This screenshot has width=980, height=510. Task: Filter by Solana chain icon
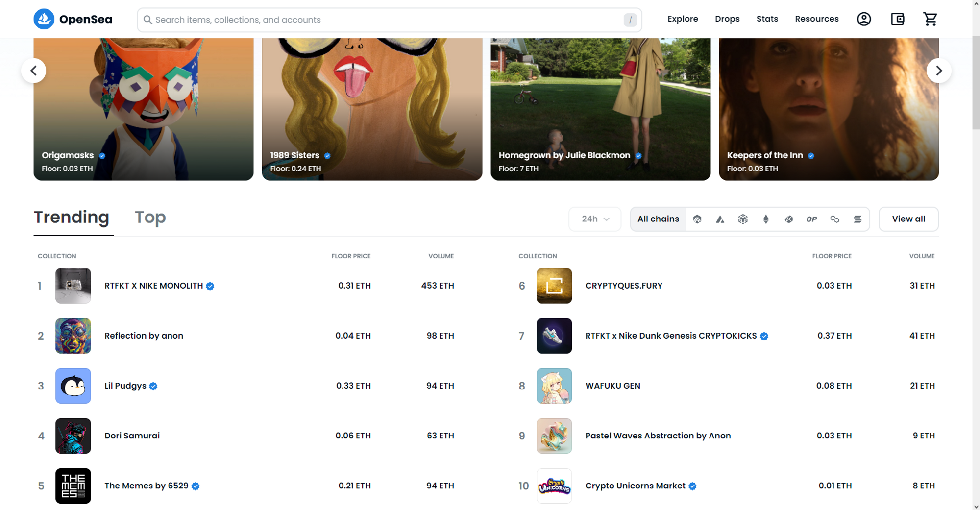coord(857,219)
